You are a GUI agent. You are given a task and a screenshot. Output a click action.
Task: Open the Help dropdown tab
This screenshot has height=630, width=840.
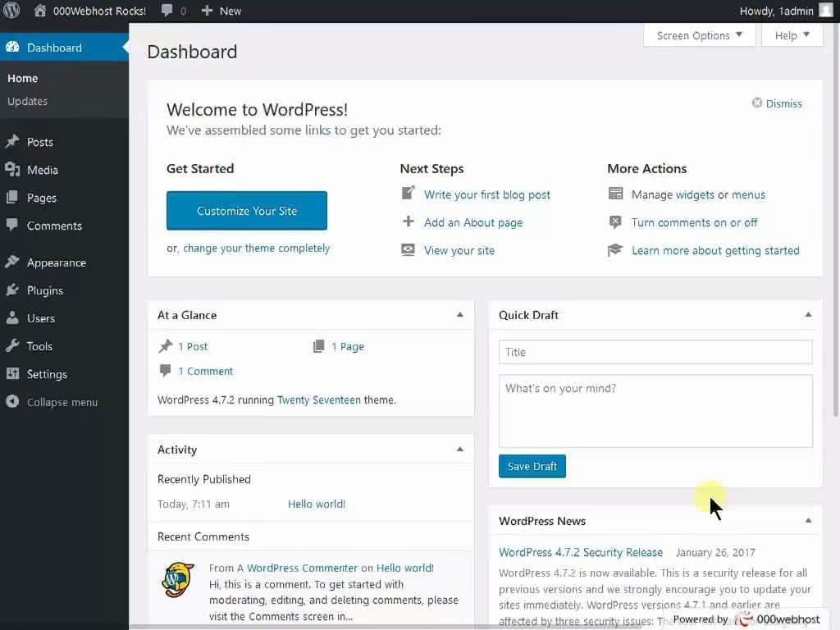792,35
